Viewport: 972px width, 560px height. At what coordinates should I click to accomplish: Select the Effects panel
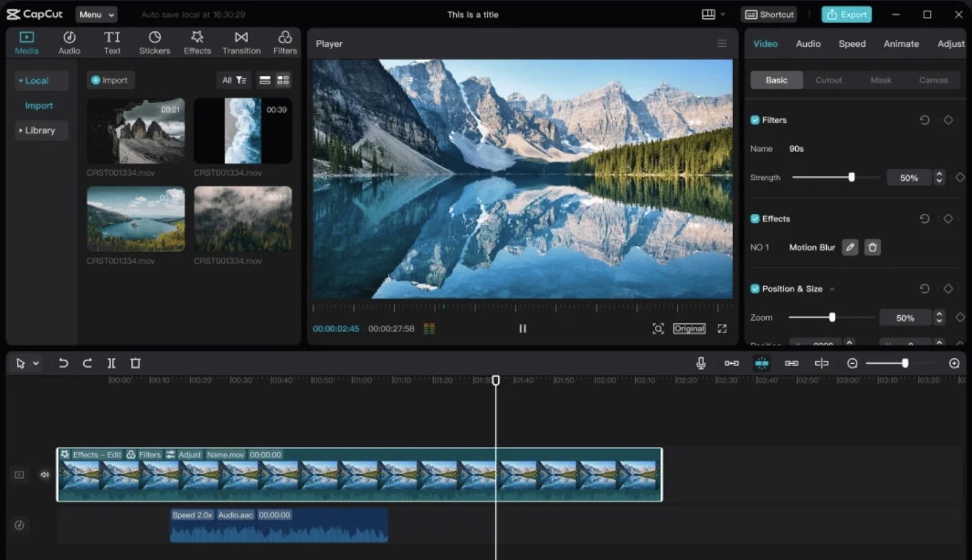click(x=197, y=42)
